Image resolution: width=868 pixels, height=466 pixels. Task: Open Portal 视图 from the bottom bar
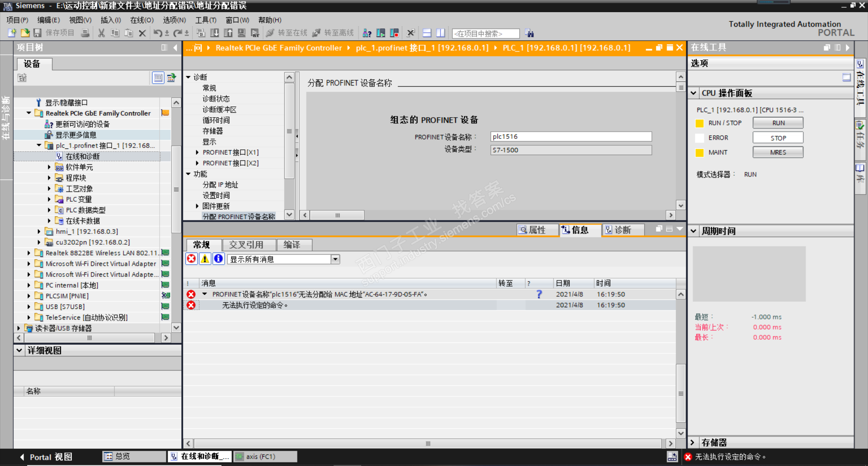46,457
